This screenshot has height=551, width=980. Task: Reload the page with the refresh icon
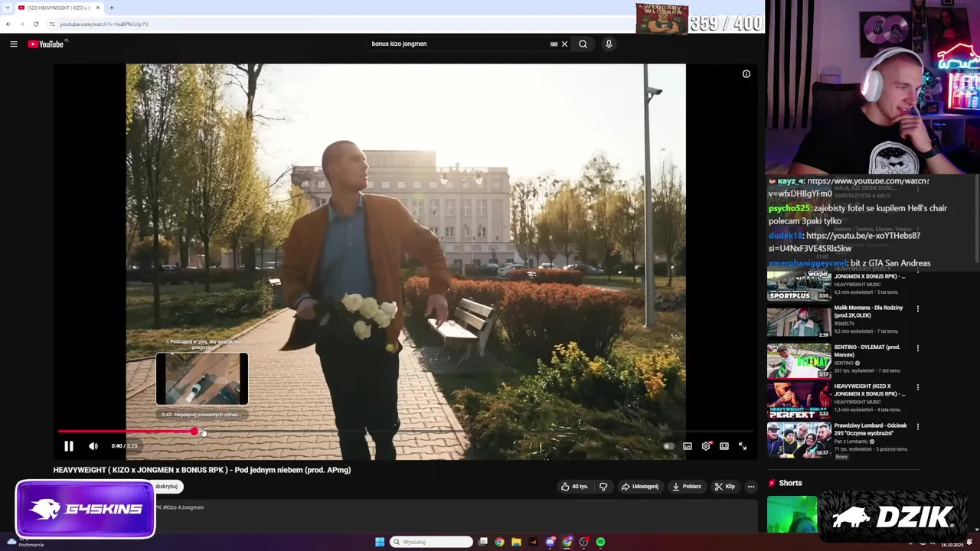tap(36, 24)
